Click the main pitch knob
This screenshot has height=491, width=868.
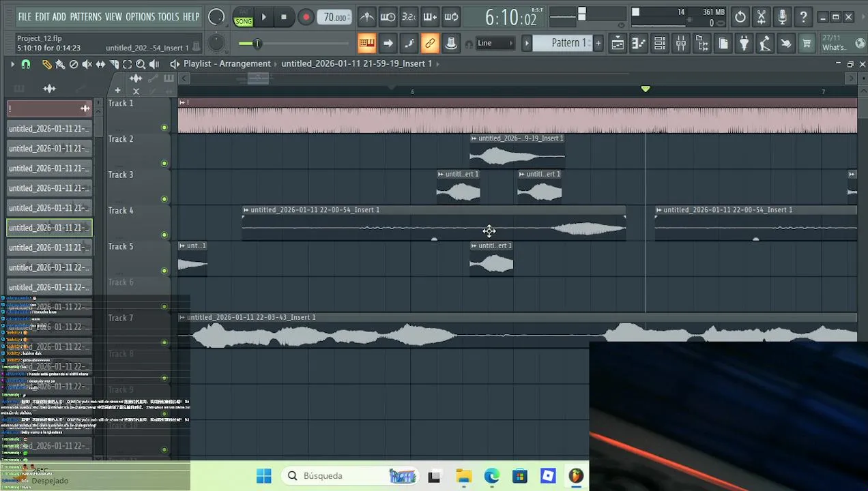click(x=216, y=44)
